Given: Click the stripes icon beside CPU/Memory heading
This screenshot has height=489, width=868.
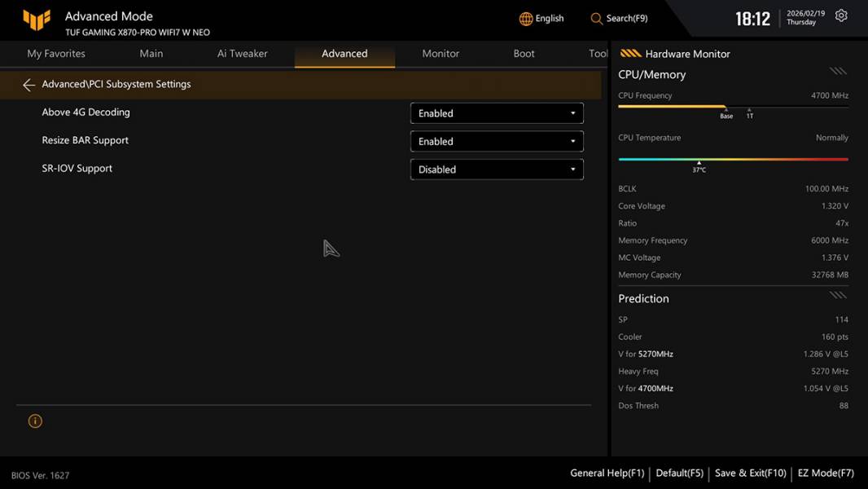Looking at the screenshot, I should click(x=838, y=72).
